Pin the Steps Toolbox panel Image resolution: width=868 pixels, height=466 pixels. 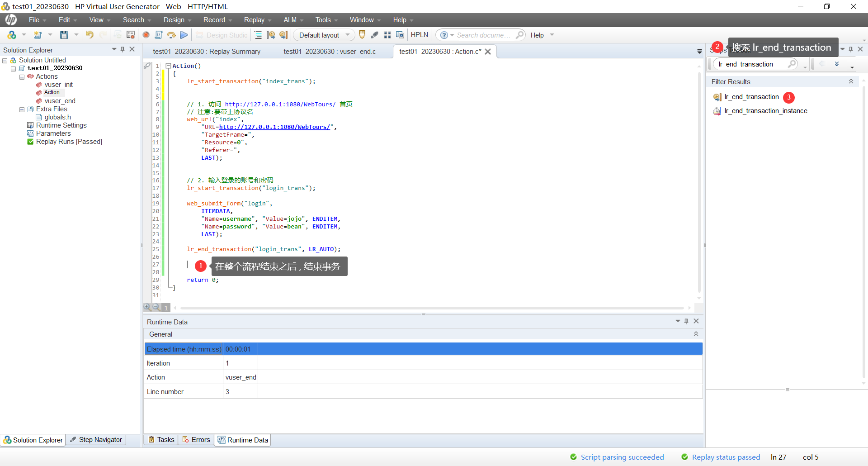(x=851, y=49)
